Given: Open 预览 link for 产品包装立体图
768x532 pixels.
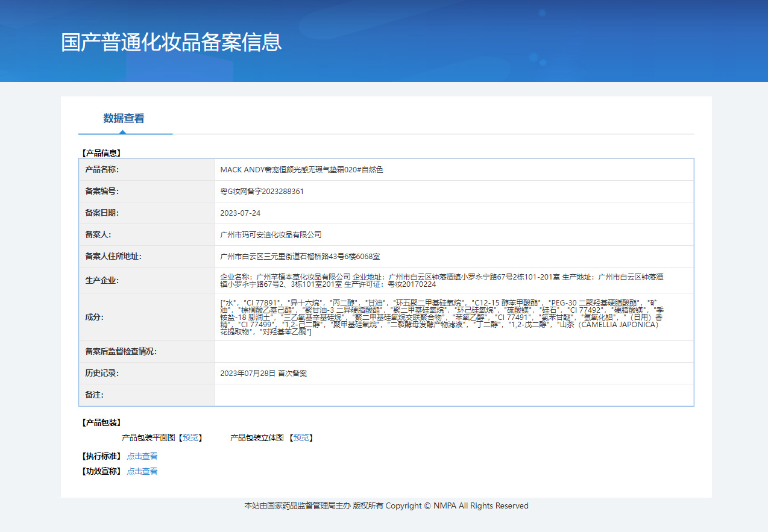Looking at the screenshot, I should click(301, 438).
